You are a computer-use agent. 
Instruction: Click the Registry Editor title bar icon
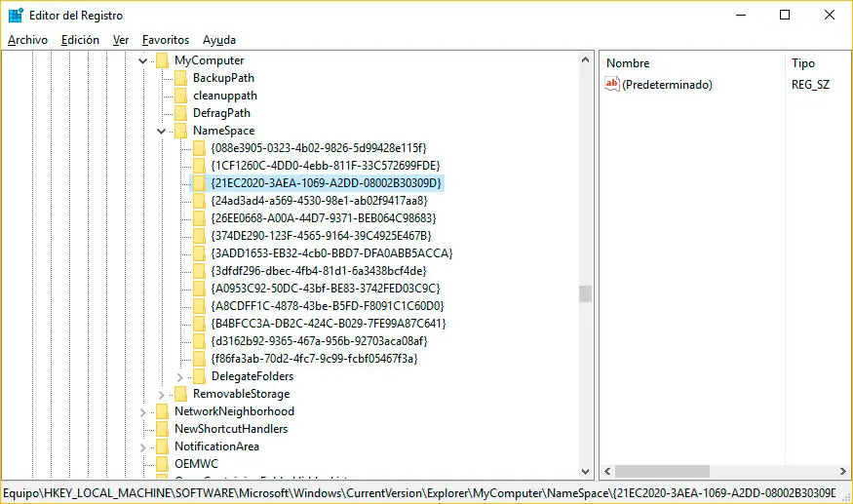pos(16,16)
